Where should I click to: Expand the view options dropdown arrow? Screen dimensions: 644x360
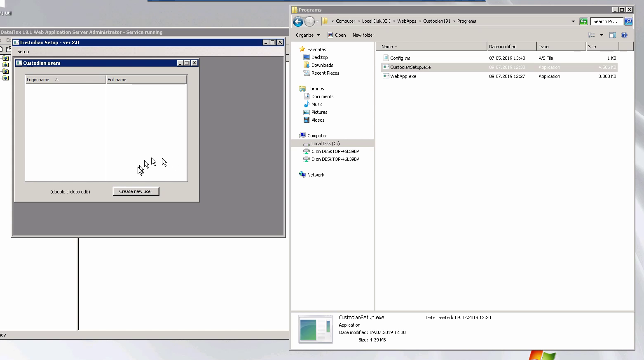(602, 35)
